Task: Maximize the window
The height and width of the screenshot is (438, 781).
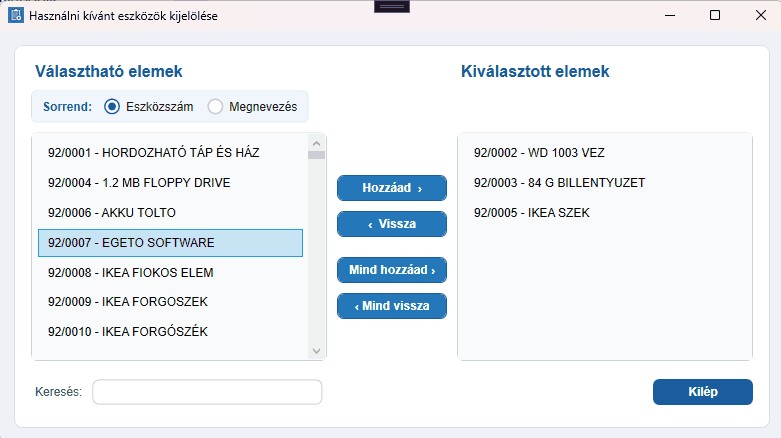Action: pos(715,15)
